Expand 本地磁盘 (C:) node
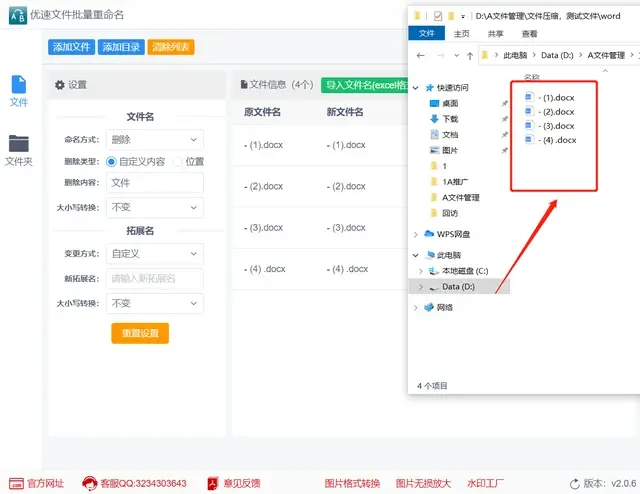The width and height of the screenshot is (640, 494). point(421,271)
